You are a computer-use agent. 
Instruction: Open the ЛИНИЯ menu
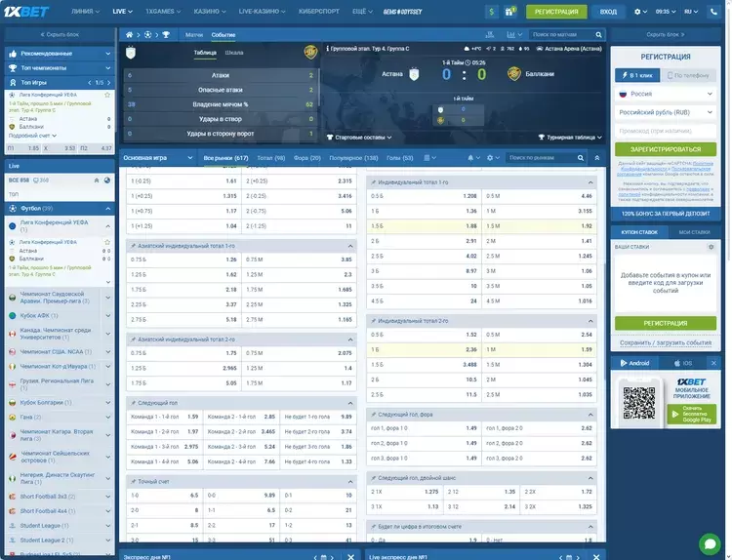pos(85,12)
